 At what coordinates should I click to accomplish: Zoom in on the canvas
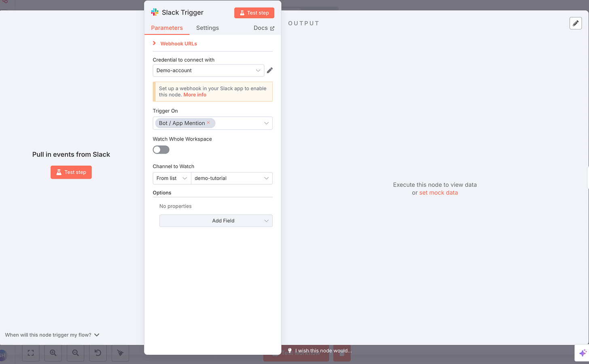pyautogui.click(x=53, y=353)
